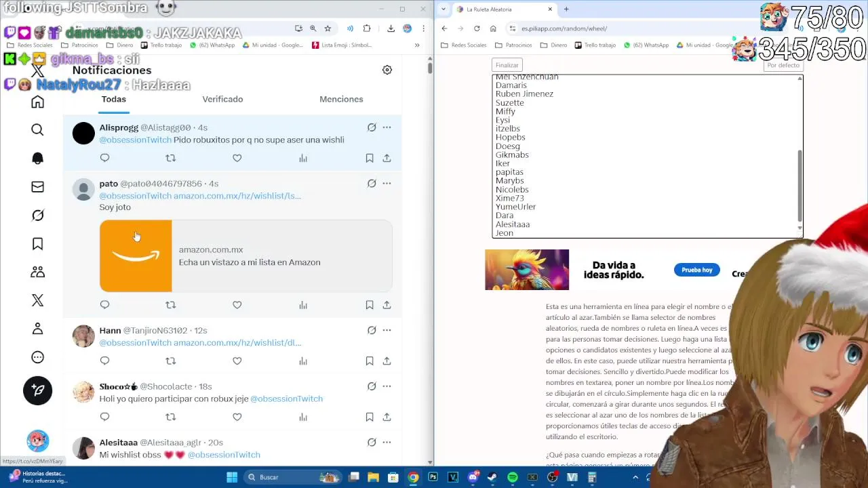
Task: Ask Grok about Alesitaaa's post
Action: [x=372, y=443]
